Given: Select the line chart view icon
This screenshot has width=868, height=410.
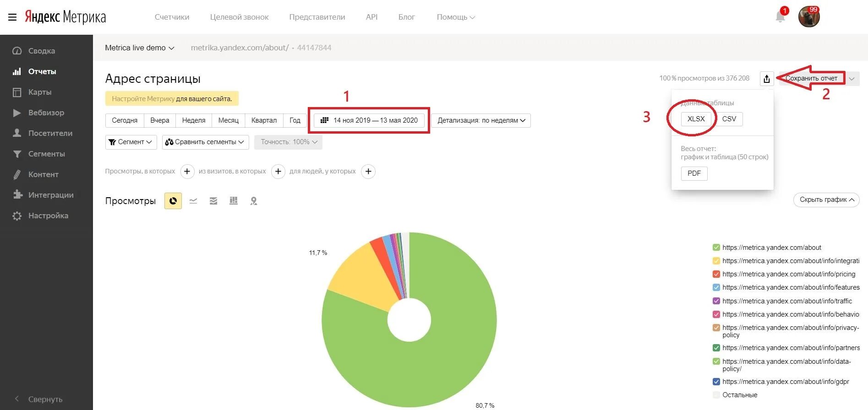Looking at the screenshot, I should [x=193, y=201].
